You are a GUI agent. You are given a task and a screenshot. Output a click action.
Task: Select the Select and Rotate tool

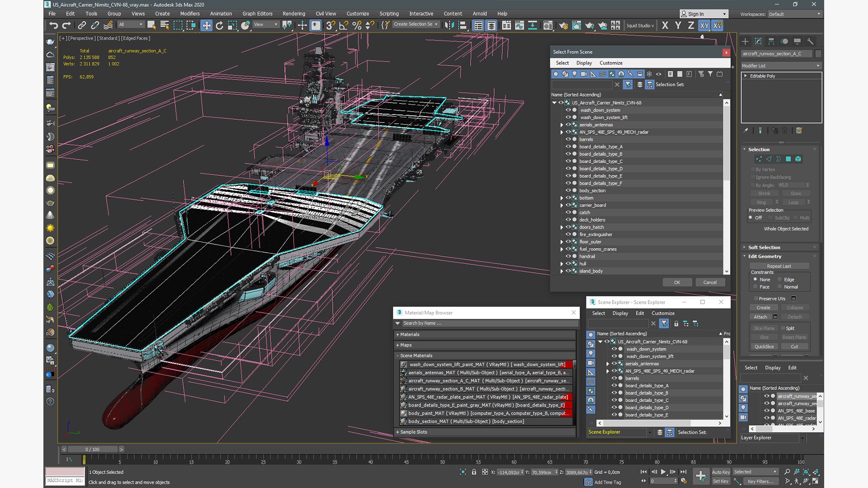tap(219, 25)
